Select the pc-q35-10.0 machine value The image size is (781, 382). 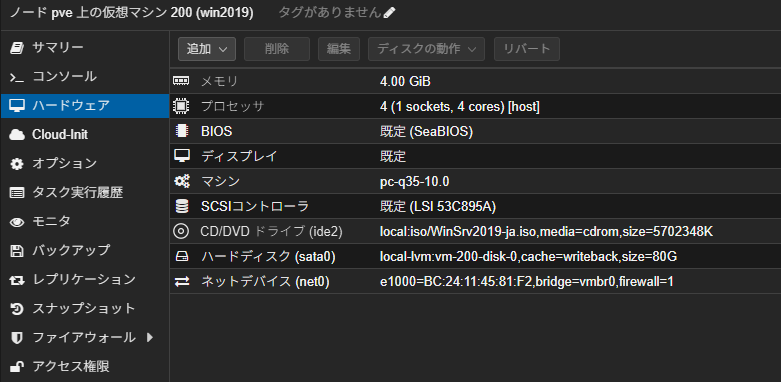click(x=414, y=182)
